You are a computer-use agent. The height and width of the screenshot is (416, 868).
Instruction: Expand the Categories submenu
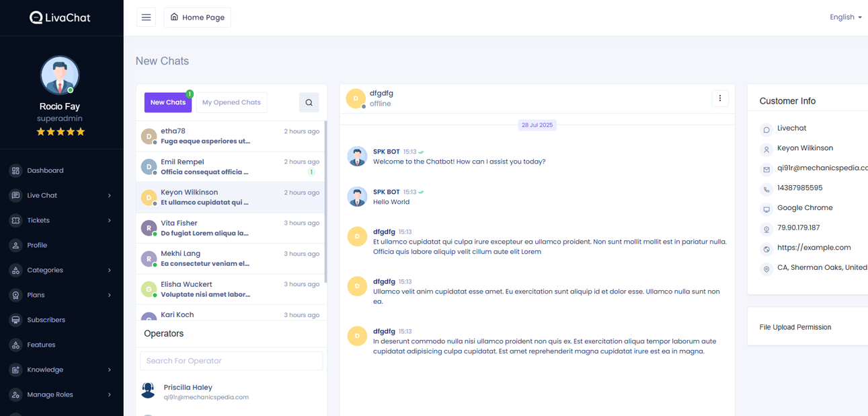pyautogui.click(x=109, y=271)
